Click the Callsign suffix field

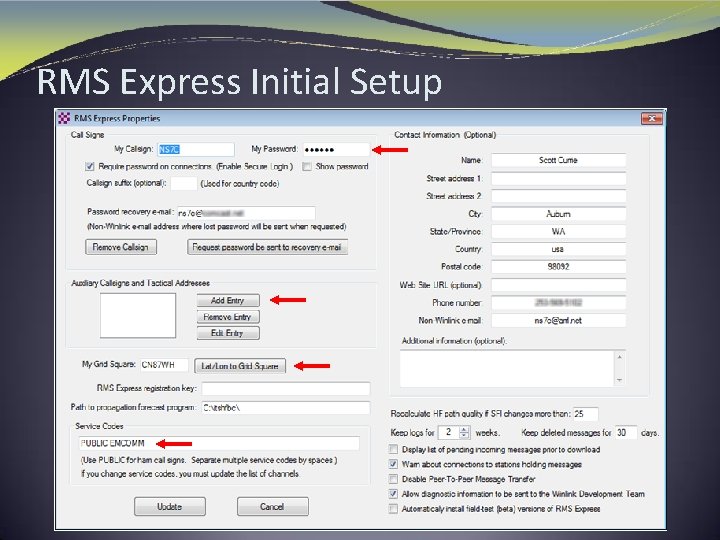pyautogui.click(x=184, y=184)
